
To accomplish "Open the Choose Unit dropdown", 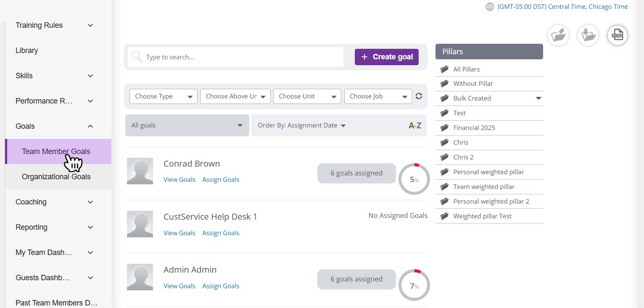I will coord(307,96).
